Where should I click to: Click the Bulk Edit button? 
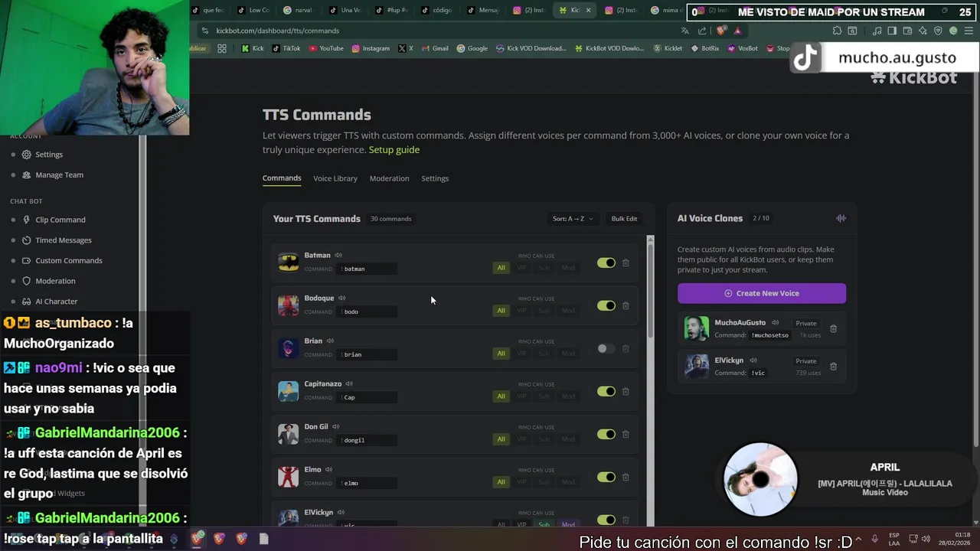[x=624, y=219]
